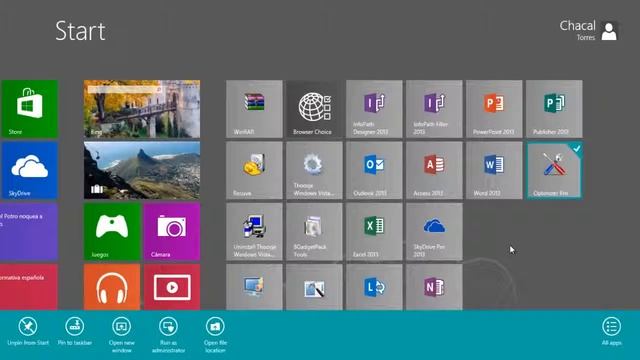Viewport: 640px width, 360px height.
Task: Open the Store tile
Action: (x=29, y=109)
